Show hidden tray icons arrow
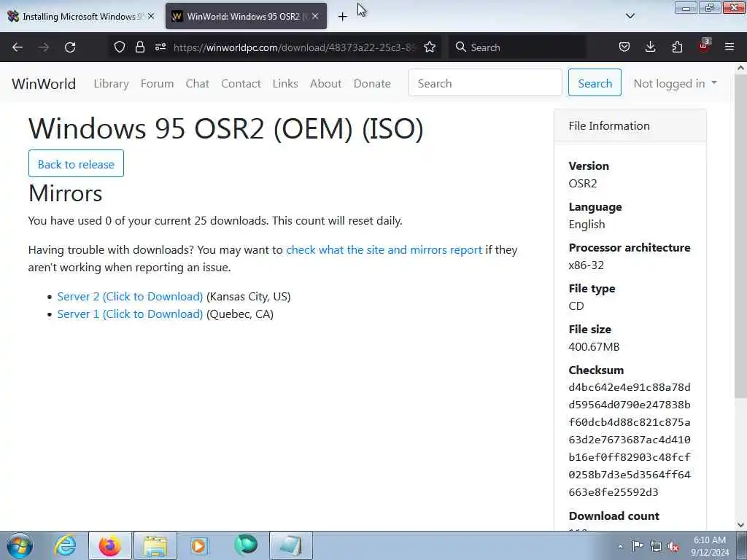 point(620,546)
